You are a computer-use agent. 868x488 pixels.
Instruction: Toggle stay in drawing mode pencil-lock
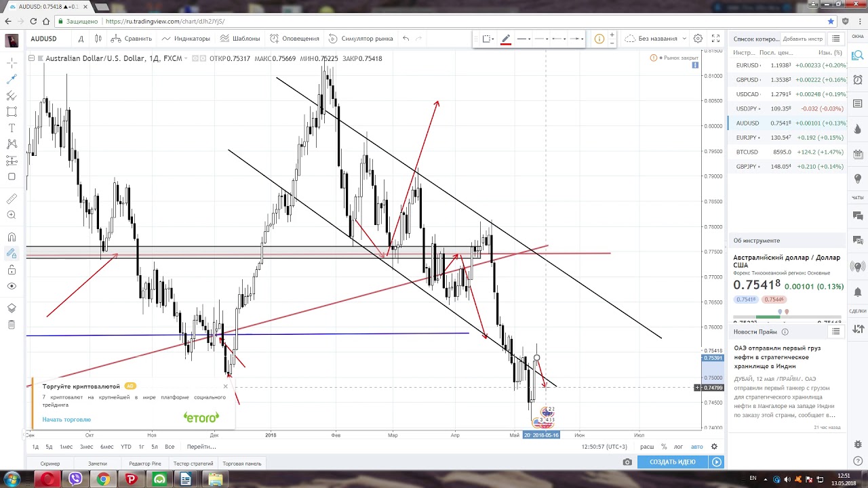[12, 254]
